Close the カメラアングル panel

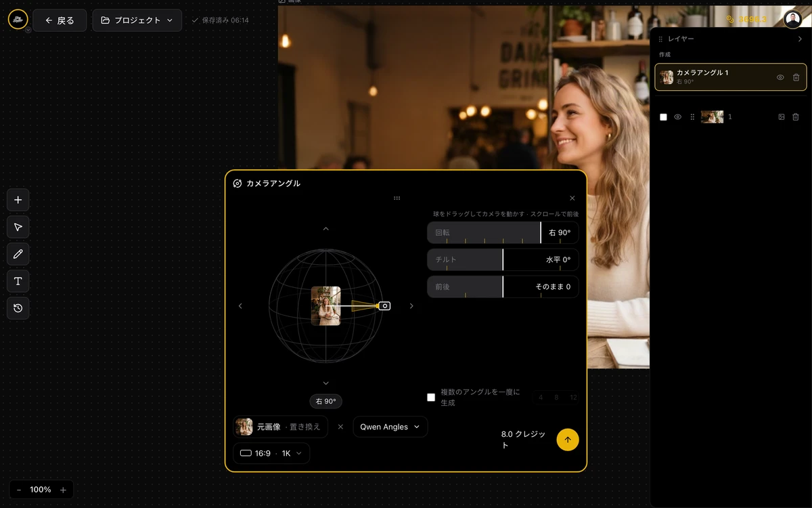click(x=572, y=198)
